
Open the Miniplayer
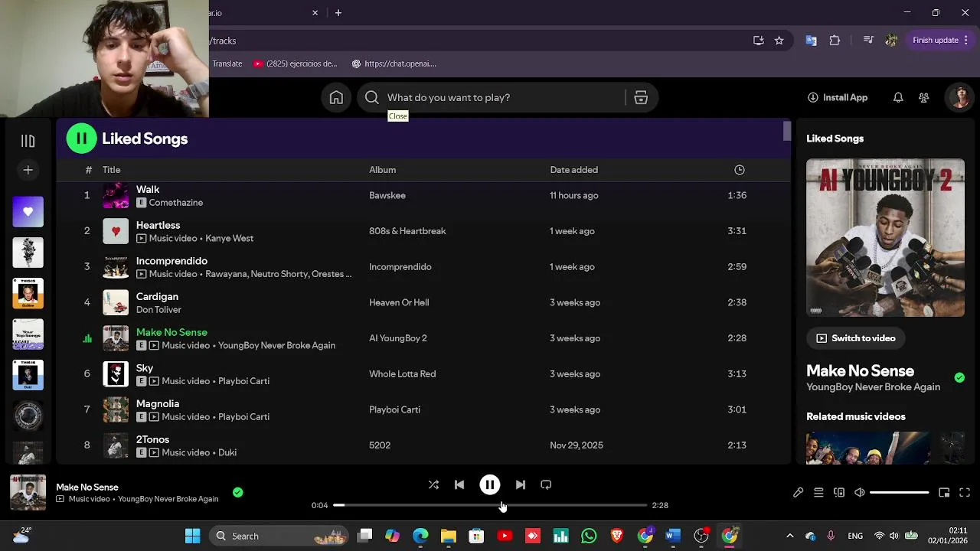(x=944, y=493)
